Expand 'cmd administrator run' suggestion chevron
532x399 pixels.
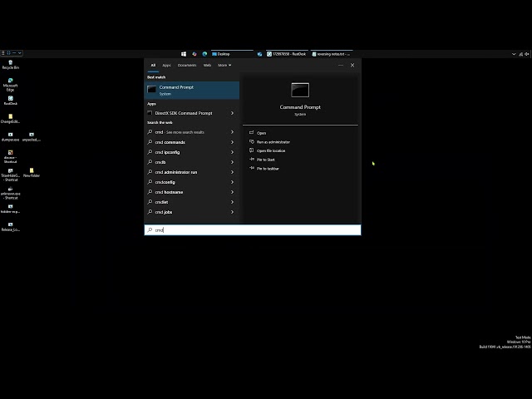pos(233,172)
